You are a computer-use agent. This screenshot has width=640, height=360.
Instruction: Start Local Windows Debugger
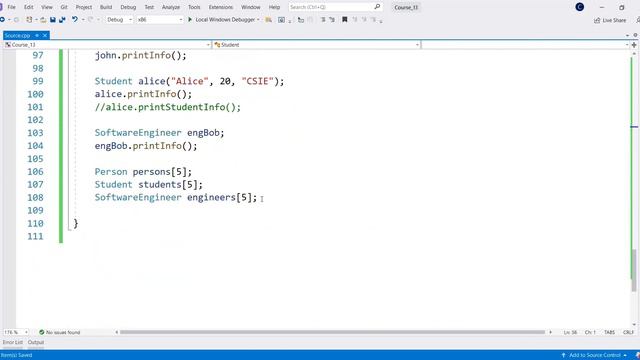click(x=221, y=20)
